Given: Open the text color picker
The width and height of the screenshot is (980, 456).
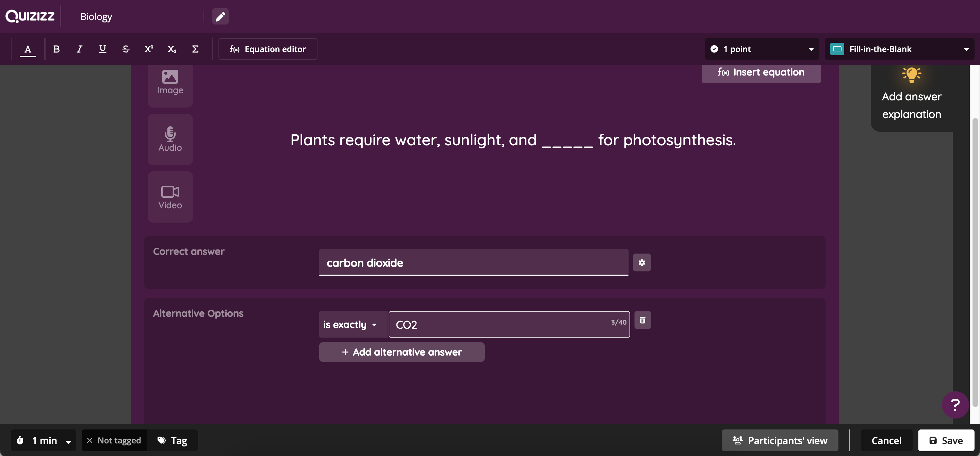Looking at the screenshot, I should (28, 49).
